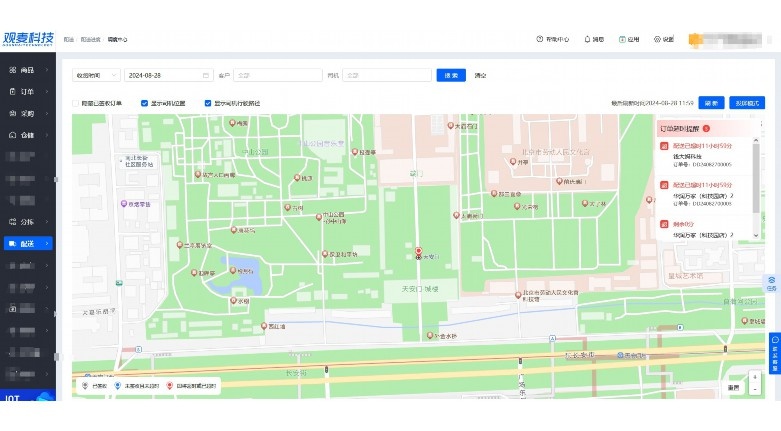The width and height of the screenshot is (781, 431).
Task: Click the red location pin at 天安门
Action: click(x=418, y=251)
